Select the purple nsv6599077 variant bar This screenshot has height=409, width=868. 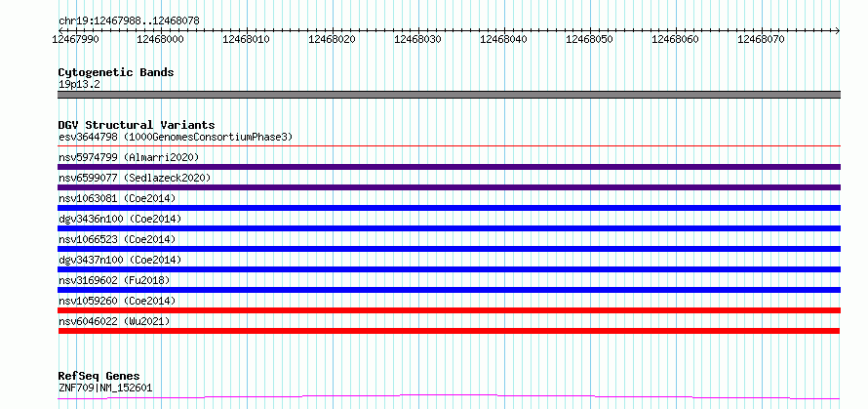(449, 187)
